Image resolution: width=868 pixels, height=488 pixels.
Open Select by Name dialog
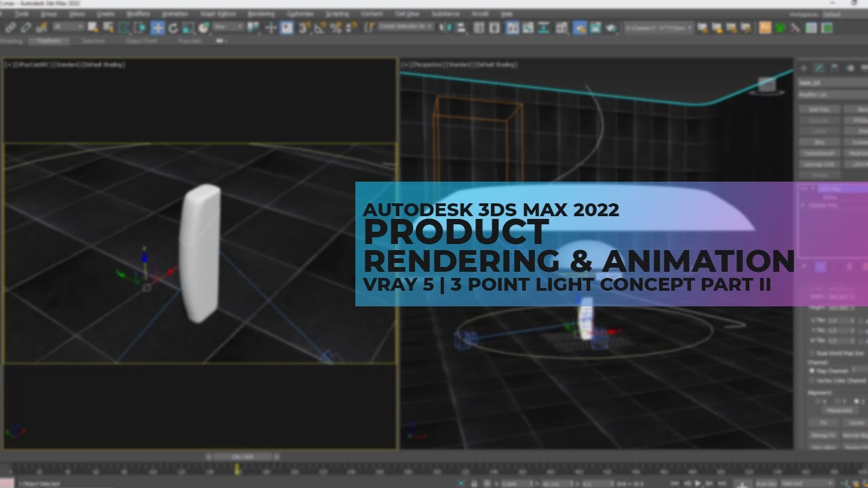click(x=108, y=28)
